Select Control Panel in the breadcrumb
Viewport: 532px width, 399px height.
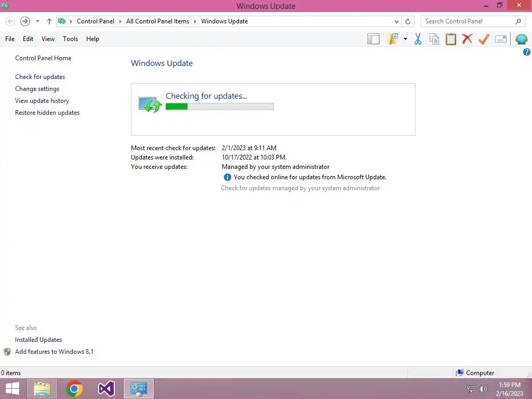pyautogui.click(x=96, y=21)
